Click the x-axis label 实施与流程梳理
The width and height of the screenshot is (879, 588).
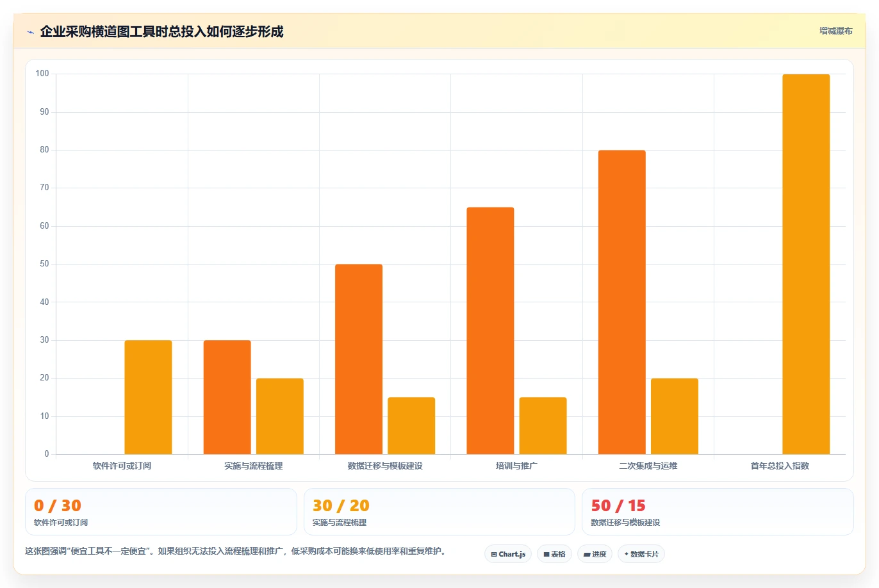point(254,466)
